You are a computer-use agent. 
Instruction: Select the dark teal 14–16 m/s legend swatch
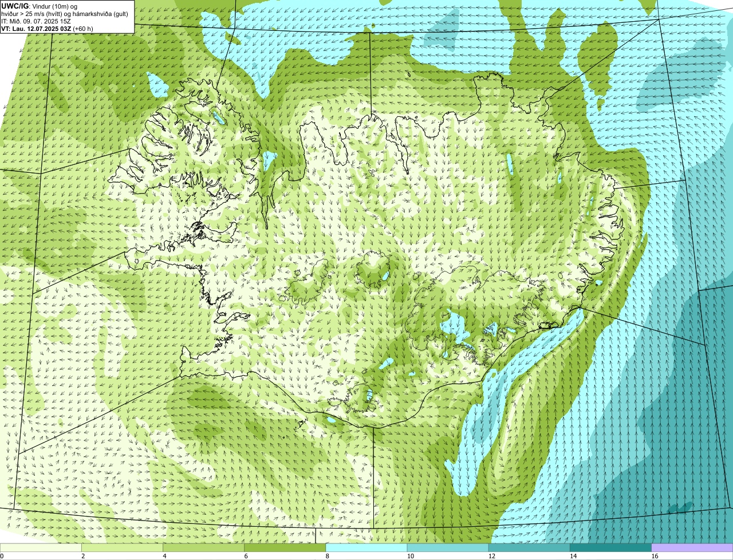coord(611,547)
